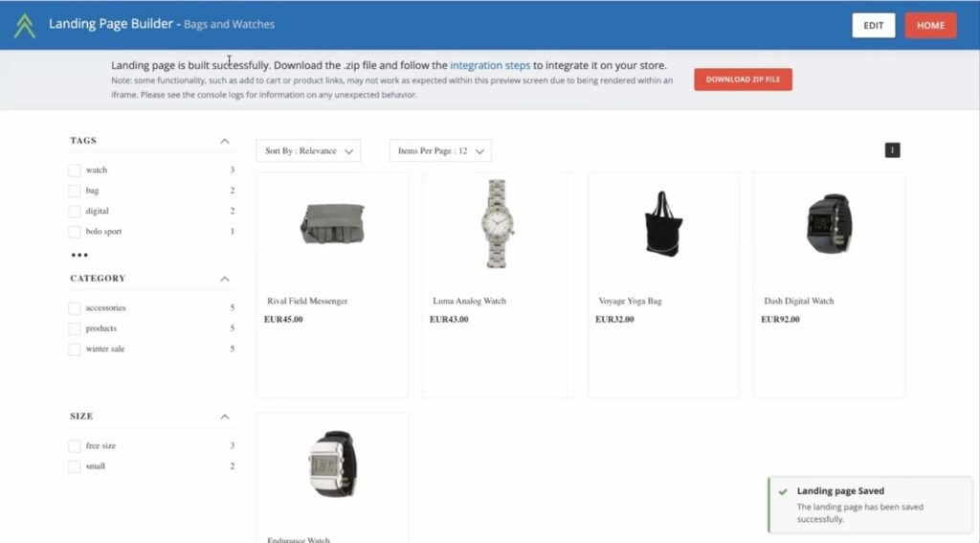Viewport: 980px width, 543px height.
Task: Open the integration steps link
Action: [x=490, y=65]
